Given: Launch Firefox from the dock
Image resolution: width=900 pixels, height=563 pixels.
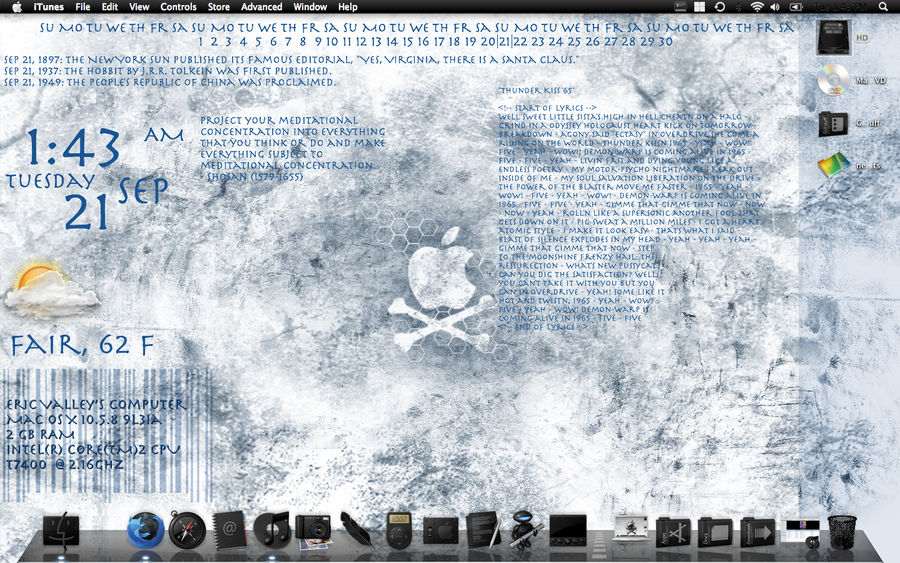Looking at the screenshot, I should point(146,530).
